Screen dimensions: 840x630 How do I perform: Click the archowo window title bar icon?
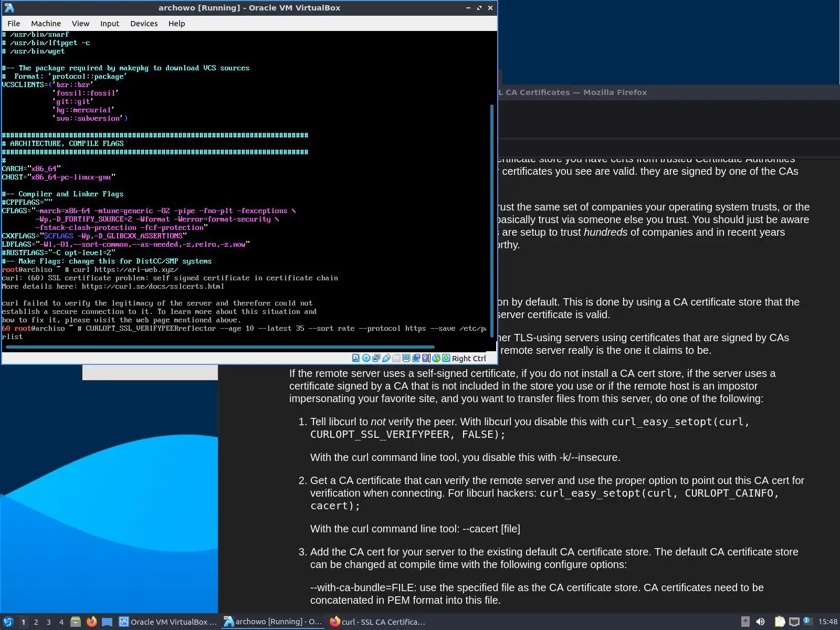click(9, 8)
